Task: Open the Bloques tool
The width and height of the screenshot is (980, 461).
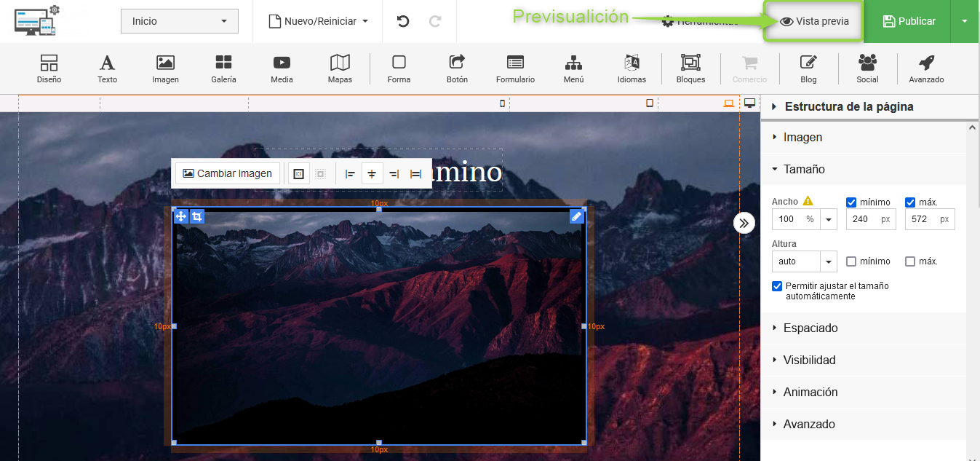Action: (690, 68)
